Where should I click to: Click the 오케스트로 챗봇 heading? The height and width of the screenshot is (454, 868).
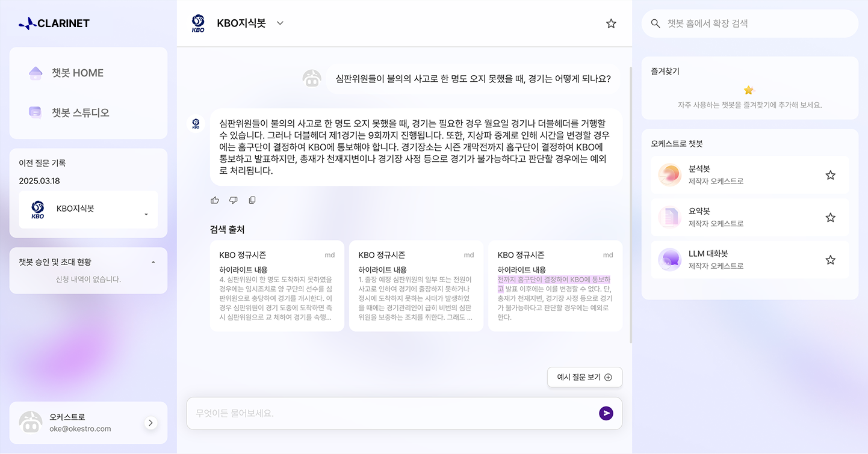coord(677,144)
